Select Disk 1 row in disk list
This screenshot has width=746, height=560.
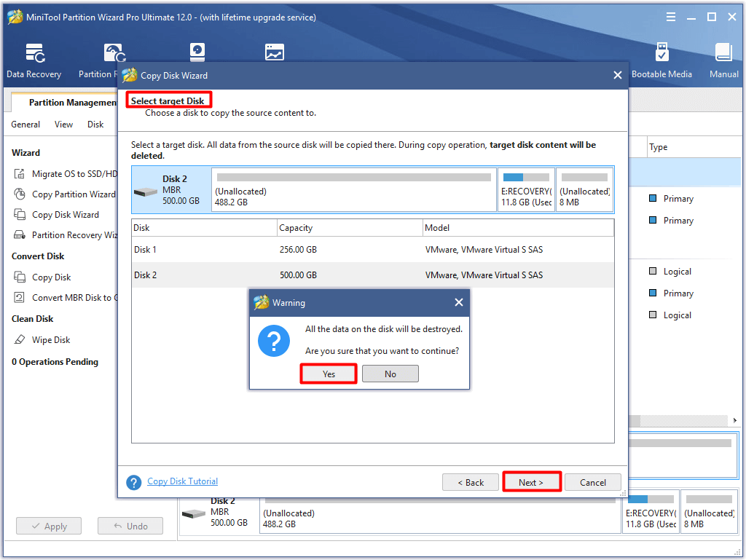coord(372,250)
